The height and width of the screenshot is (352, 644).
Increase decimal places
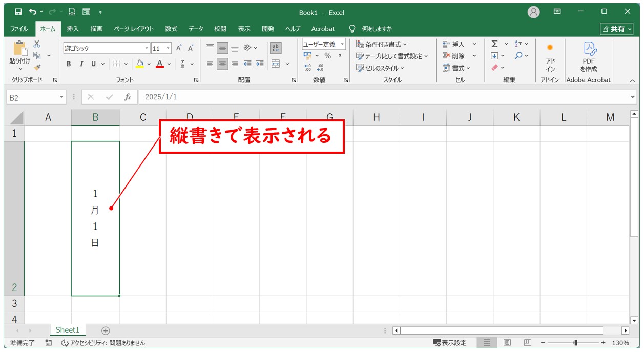308,67
